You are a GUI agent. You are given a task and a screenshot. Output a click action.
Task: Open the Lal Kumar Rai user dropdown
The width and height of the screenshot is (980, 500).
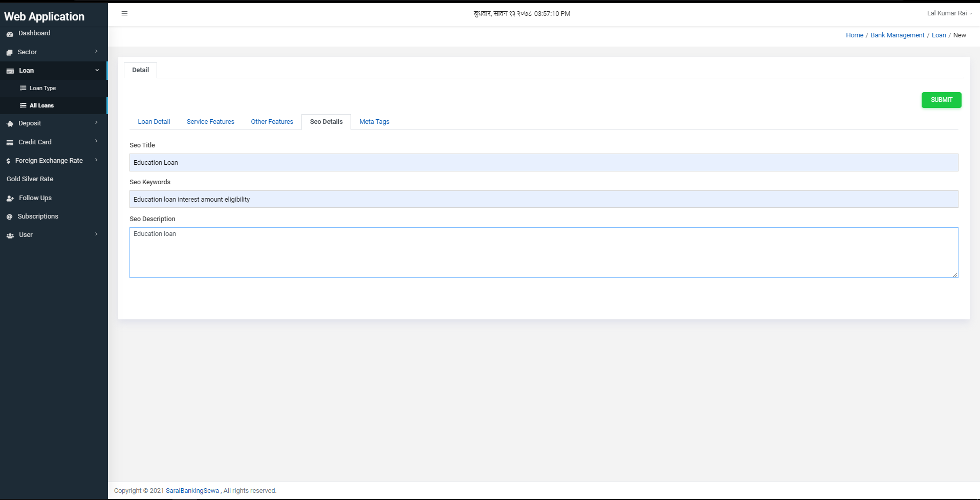(x=949, y=13)
